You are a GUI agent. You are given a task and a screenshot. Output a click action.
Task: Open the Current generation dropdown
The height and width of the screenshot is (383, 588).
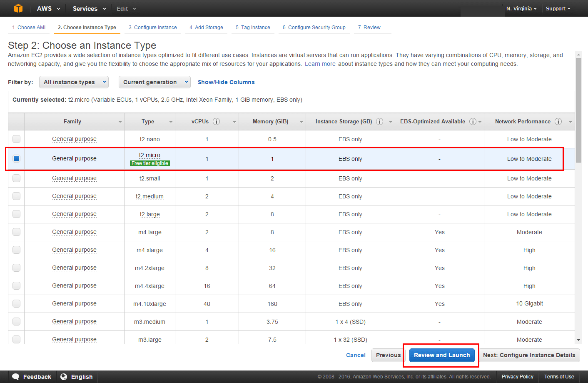pos(154,82)
